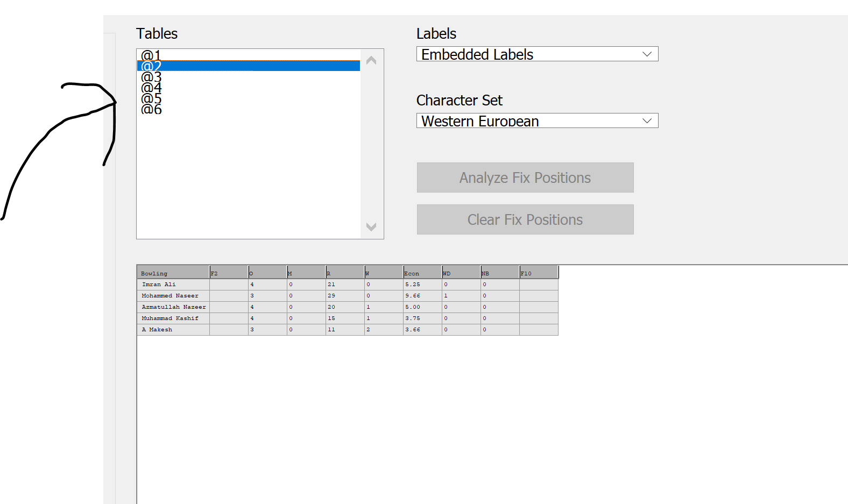Image resolution: width=848 pixels, height=504 pixels.
Task: Select the Econ column header
Action: point(422,273)
